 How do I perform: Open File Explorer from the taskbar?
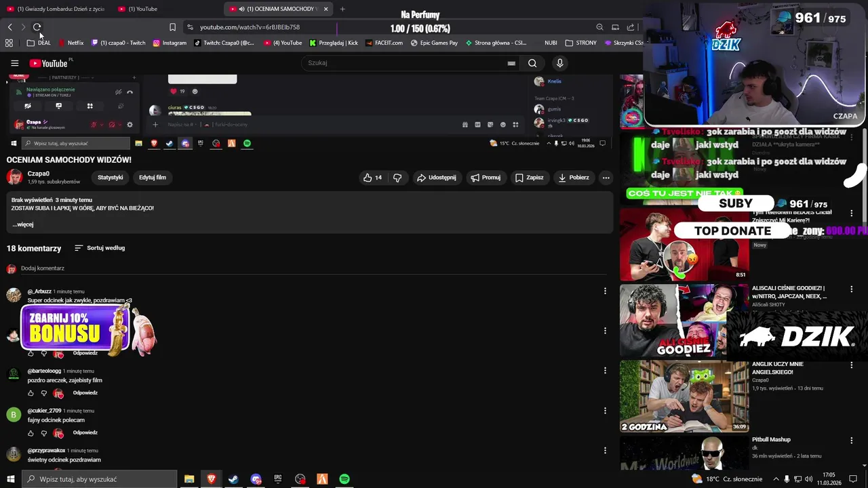pos(189,479)
